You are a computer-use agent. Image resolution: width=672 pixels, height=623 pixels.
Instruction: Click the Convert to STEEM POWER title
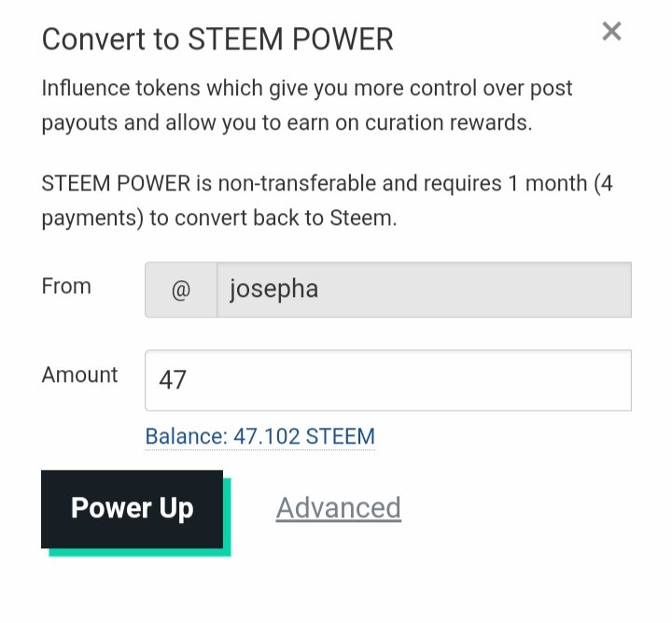tap(217, 39)
